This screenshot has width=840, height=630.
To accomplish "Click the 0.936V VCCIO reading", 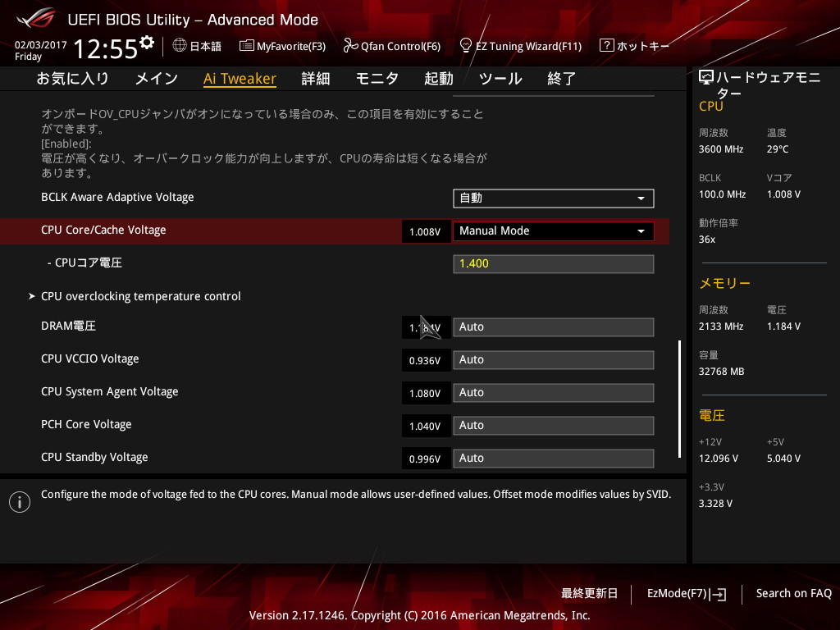I will point(425,361).
